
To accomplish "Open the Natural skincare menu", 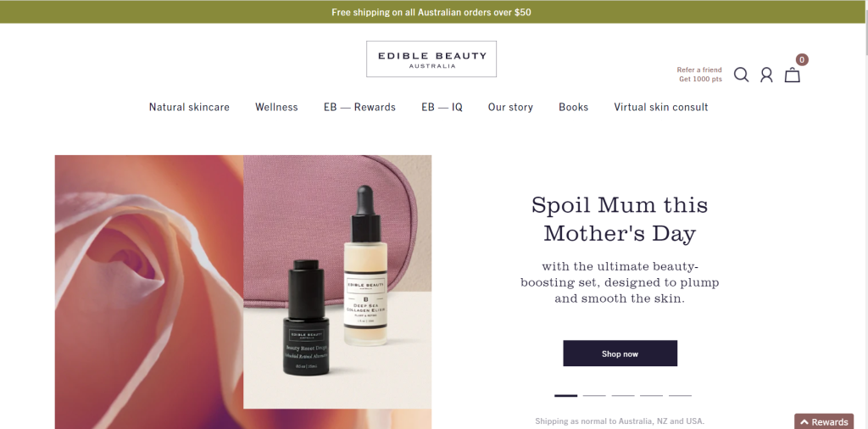I will point(189,108).
